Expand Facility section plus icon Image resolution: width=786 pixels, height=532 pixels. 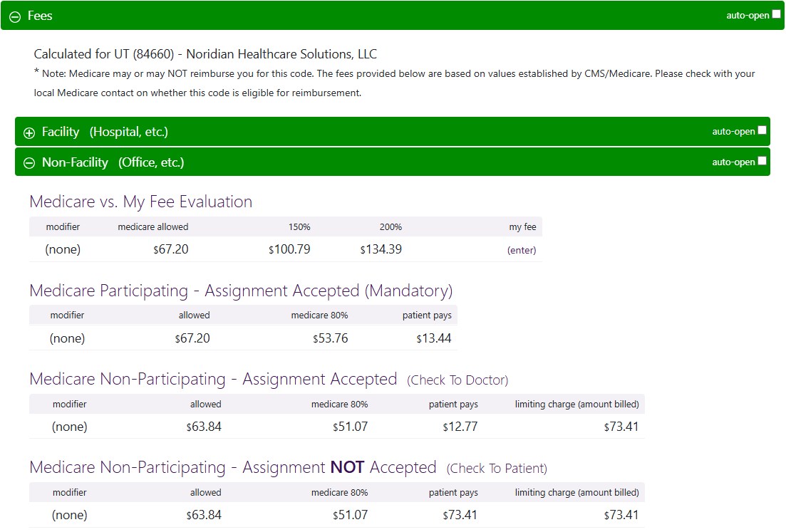[x=29, y=132]
